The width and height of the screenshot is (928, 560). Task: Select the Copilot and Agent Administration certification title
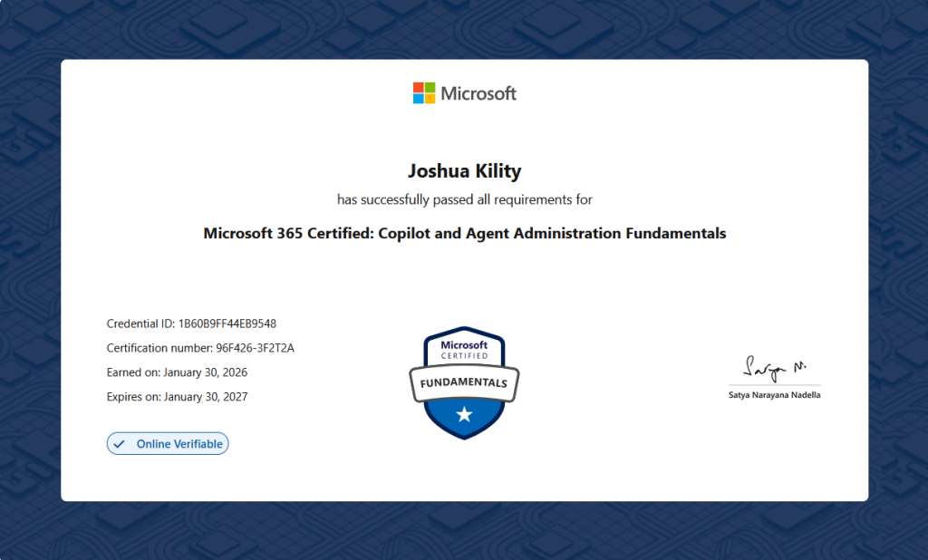tap(464, 233)
